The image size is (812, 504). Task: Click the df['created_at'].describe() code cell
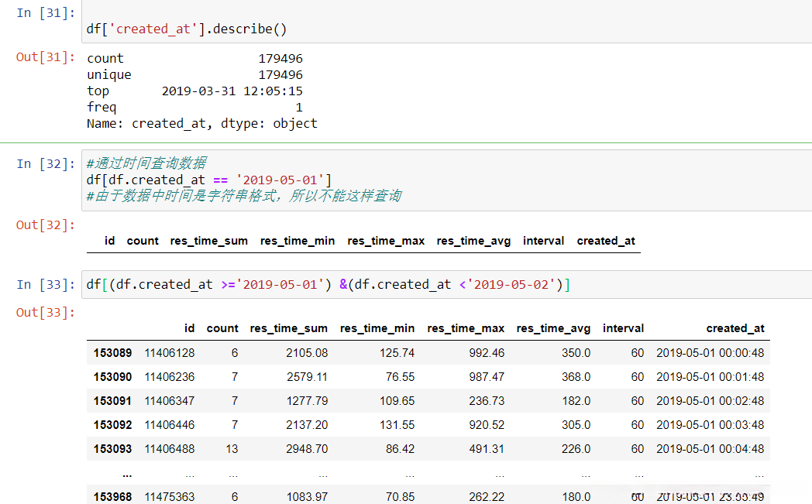186,29
